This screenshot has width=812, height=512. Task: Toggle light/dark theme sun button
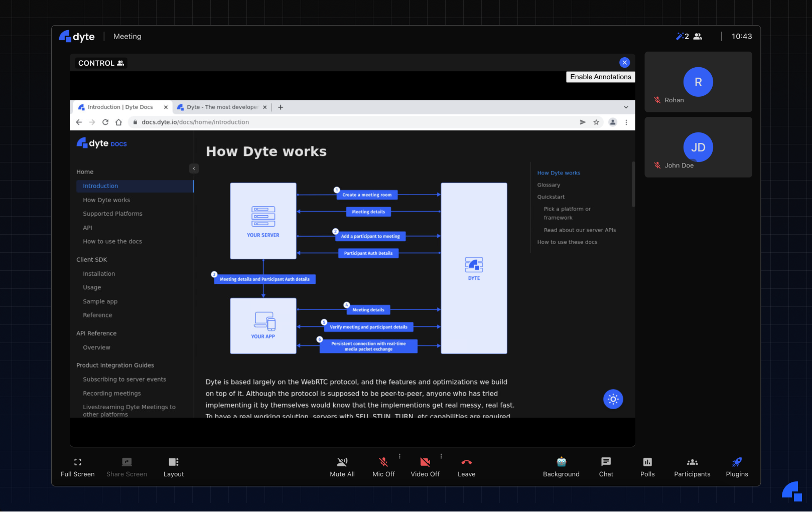coord(613,399)
